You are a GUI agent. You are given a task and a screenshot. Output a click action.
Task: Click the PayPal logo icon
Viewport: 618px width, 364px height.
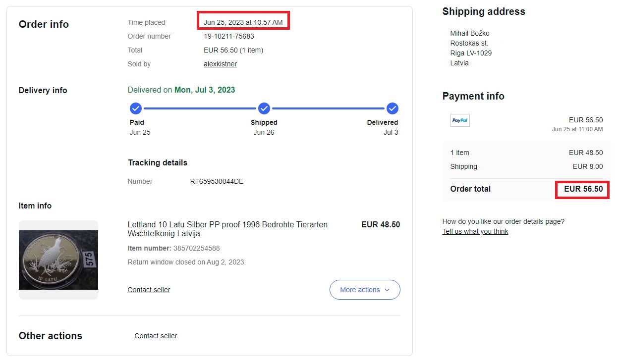(x=460, y=120)
